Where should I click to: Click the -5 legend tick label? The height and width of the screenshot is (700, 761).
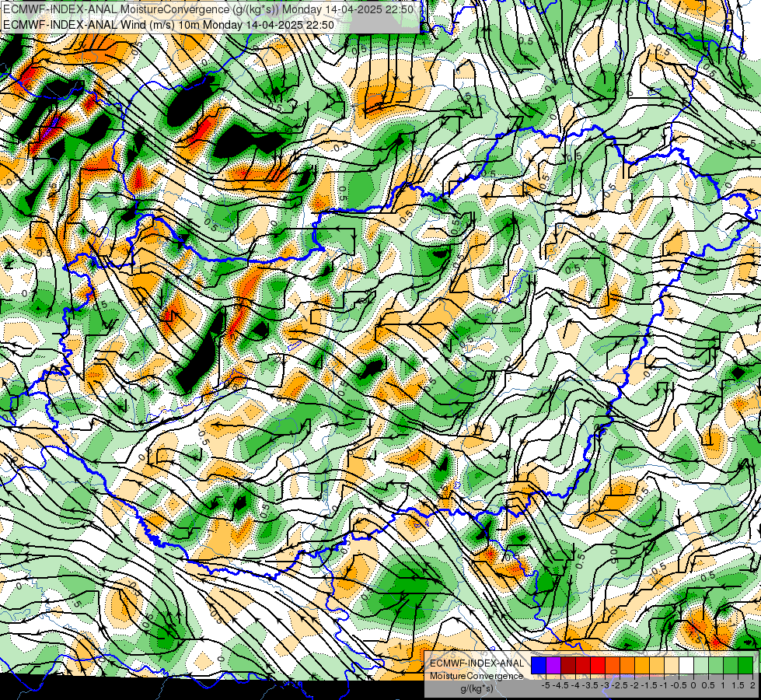pos(546,685)
